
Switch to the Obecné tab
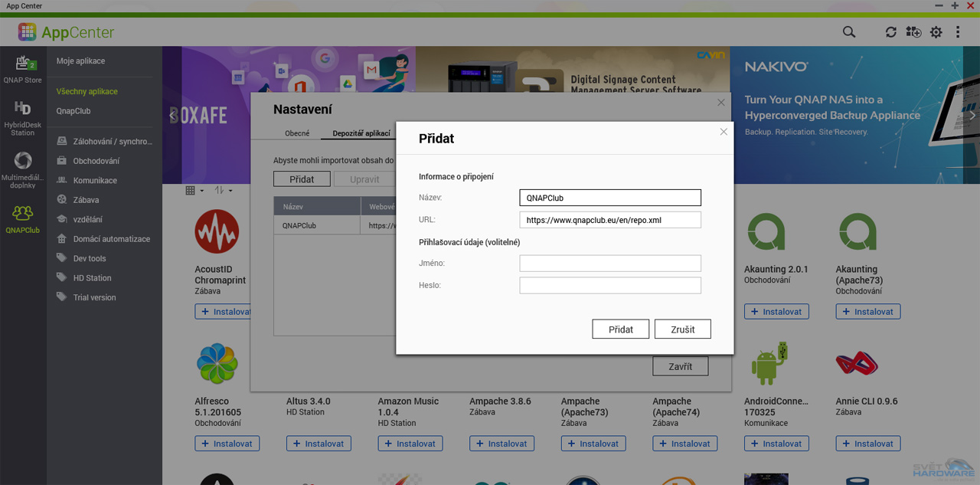(x=296, y=133)
